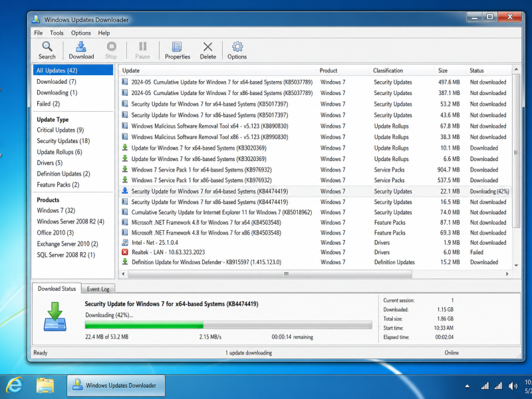This screenshot has width=532, height=399.
Task: Show hidden system tray icons
Action: click(x=467, y=386)
